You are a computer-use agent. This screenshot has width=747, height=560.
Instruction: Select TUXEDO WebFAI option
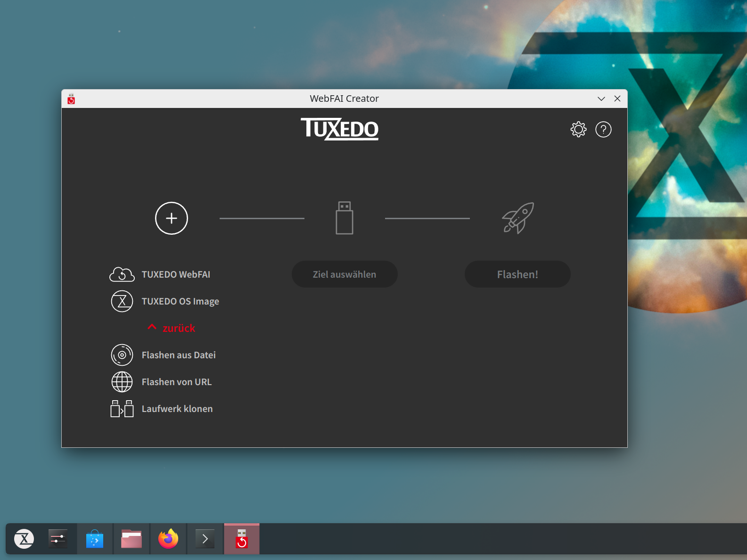coord(176,274)
